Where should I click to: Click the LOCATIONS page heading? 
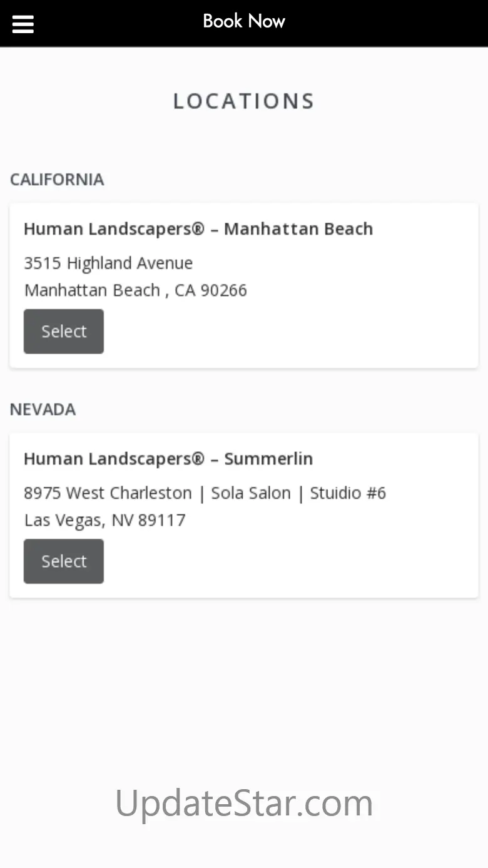click(x=244, y=101)
